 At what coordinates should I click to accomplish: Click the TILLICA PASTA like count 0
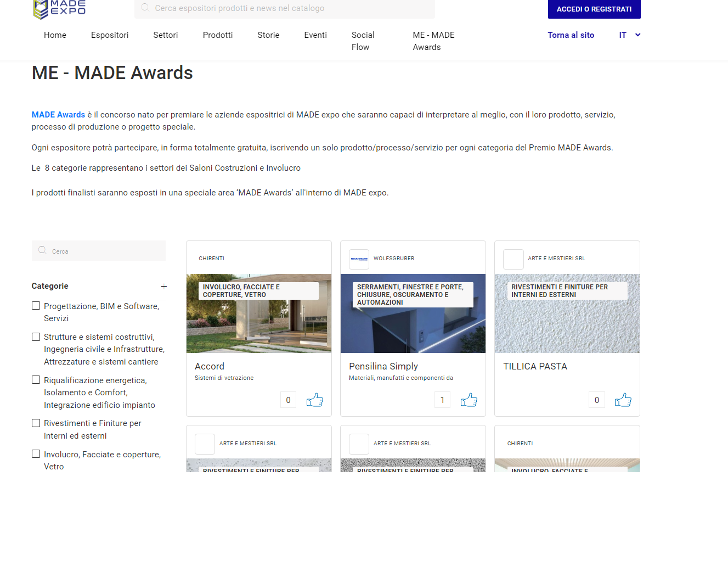[597, 400]
